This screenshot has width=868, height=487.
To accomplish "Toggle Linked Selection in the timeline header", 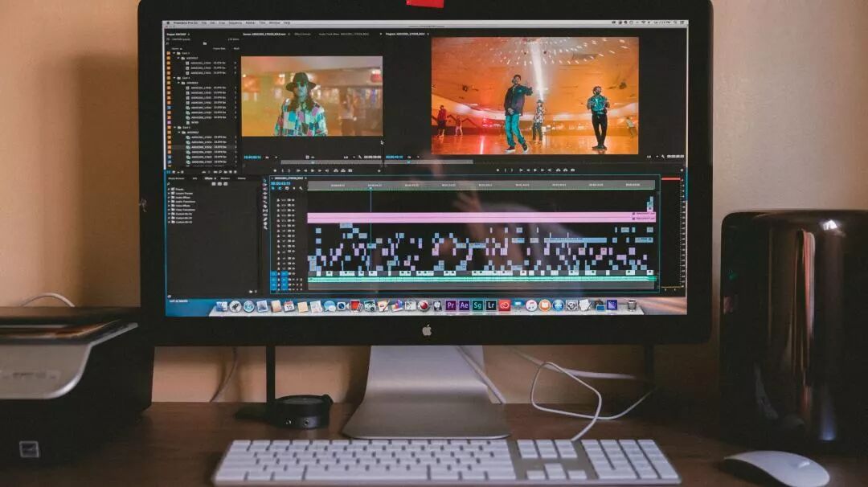I will [x=287, y=188].
